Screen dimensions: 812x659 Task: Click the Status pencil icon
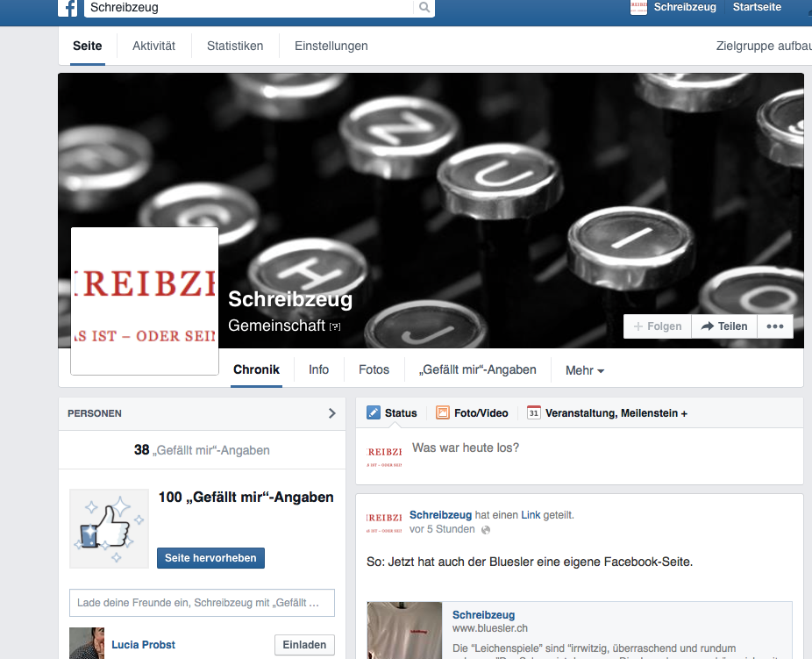[x=374, y=413]
